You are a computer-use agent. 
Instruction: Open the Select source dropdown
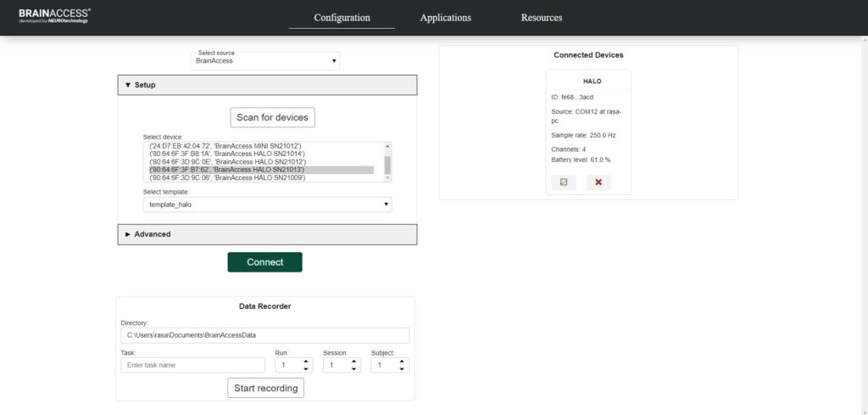coord(265,61)
